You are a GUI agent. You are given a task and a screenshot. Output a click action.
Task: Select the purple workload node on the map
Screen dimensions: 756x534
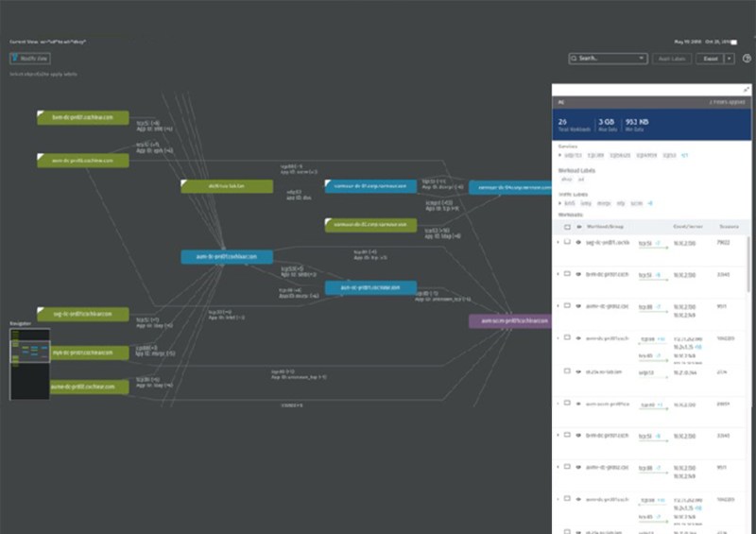pos(509,320)
